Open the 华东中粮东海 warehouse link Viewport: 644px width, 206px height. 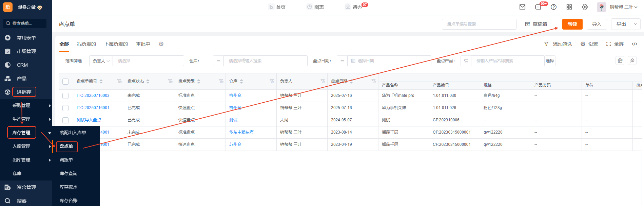[x=241, y=132]
